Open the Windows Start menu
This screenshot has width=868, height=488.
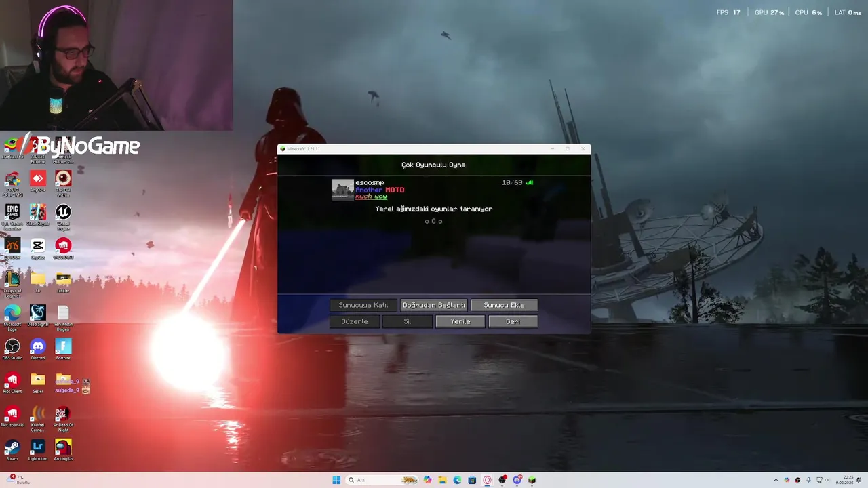[336, 480]
